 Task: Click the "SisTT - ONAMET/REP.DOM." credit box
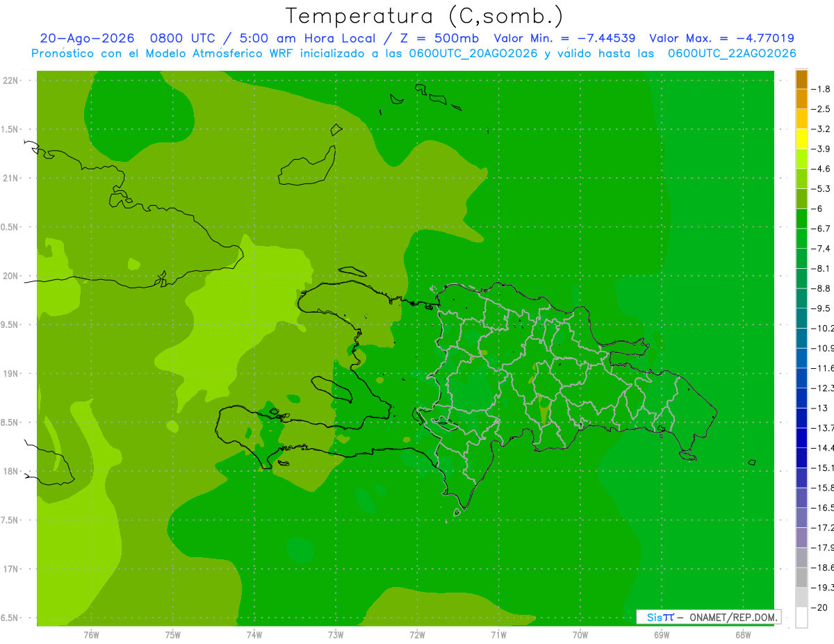[x=709, y=617]
